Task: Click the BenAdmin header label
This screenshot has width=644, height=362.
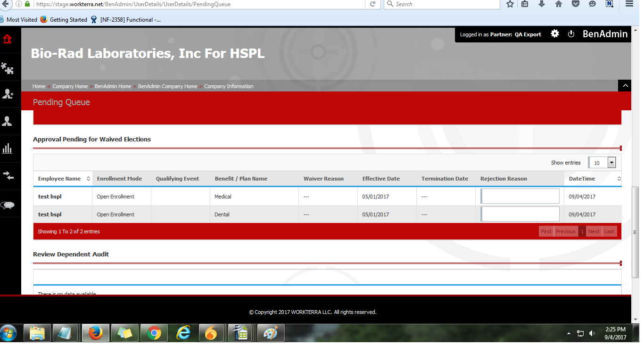Action: (605, 34)
